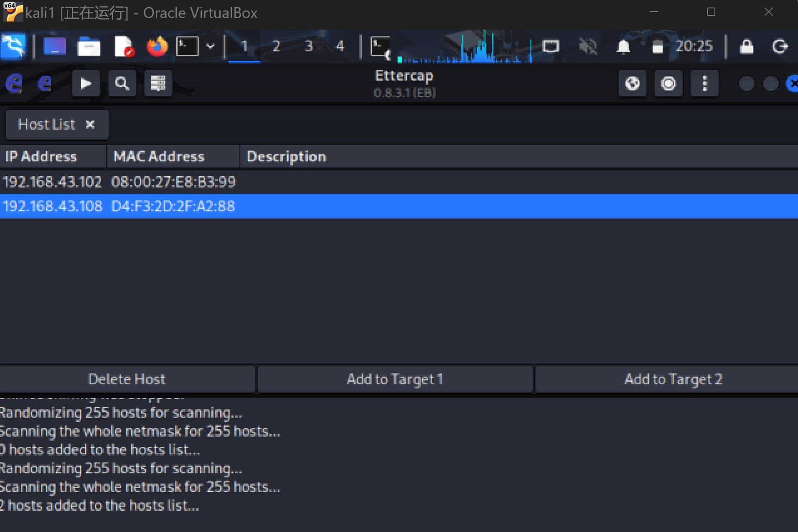Click Add to Target 1
The height and width of the screenshot is (532, 798).
click(x=395, y=379)
